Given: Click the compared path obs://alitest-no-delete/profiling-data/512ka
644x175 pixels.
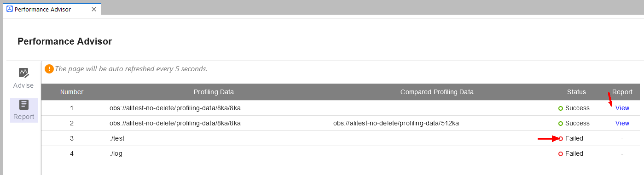Looking at the screenshot, I should [396, 123].
